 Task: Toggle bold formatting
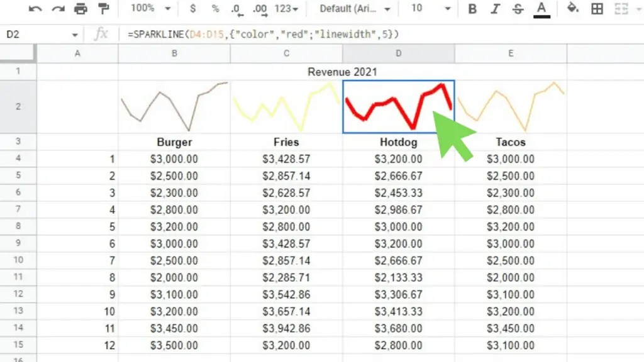(472, 9)
